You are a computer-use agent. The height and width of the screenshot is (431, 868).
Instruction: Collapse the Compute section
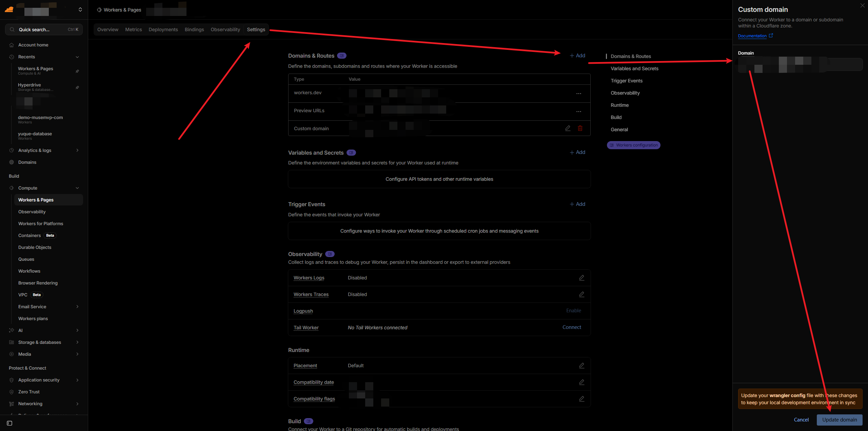pyautogui.click(x=77, y=188)
